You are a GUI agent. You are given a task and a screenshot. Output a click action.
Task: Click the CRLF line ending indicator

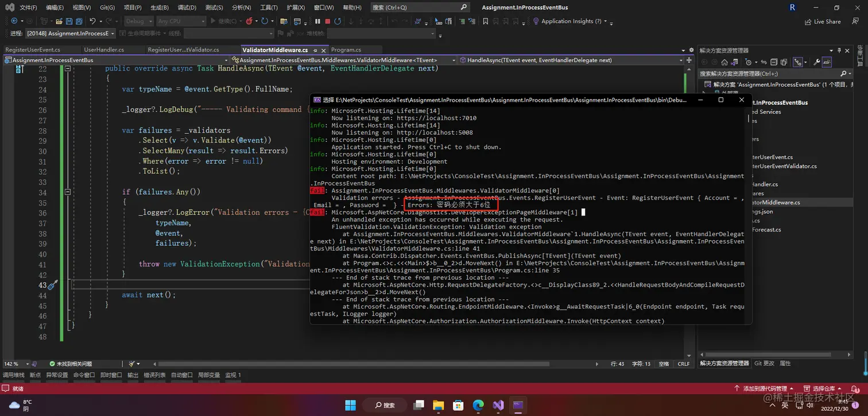pos(683,364)
